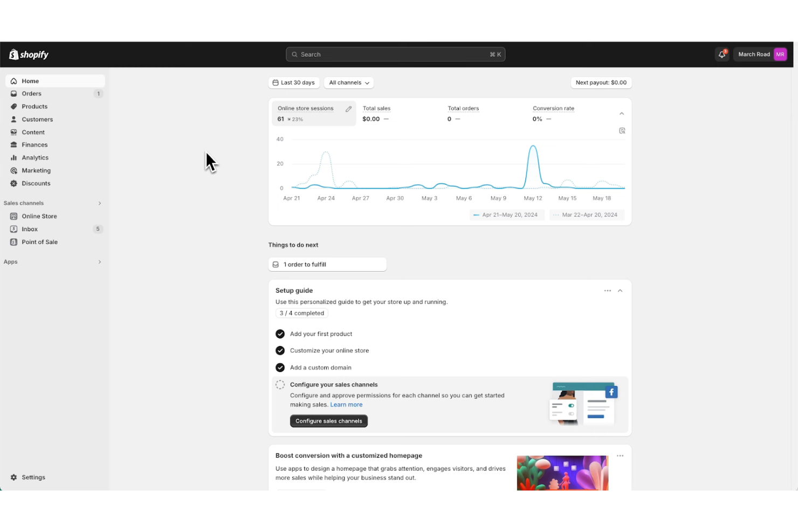798x532 pixels.
Task: Open the All channels dropdown
Action: (348, 82)
